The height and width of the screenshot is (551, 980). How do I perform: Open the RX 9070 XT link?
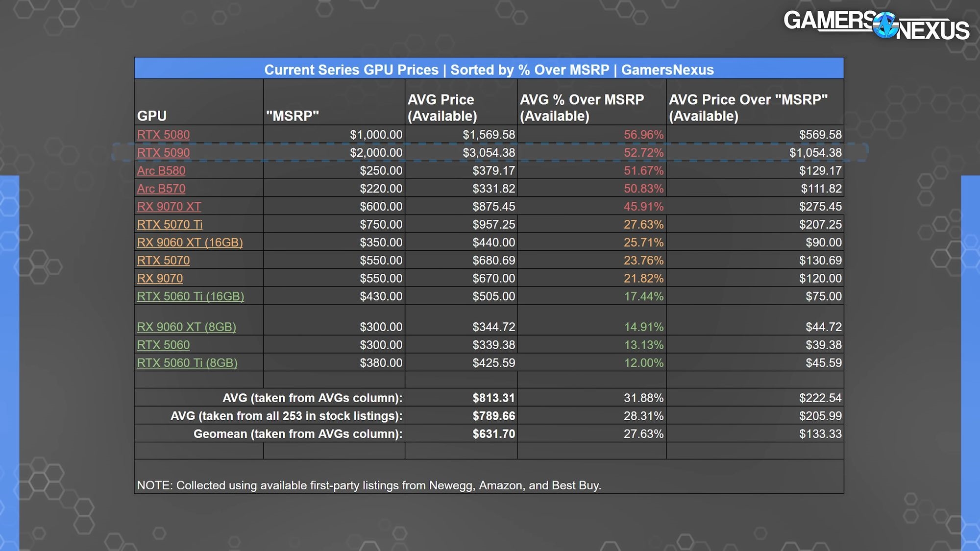tap(169, 207)
